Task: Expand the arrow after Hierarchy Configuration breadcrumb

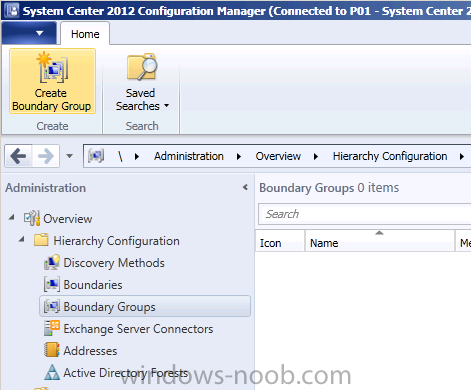Action: [462, 156]
